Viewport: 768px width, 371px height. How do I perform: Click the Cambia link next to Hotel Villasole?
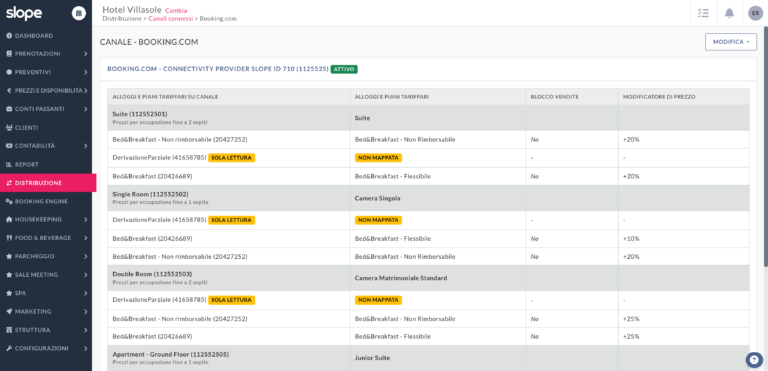click(x=176, y=10)
